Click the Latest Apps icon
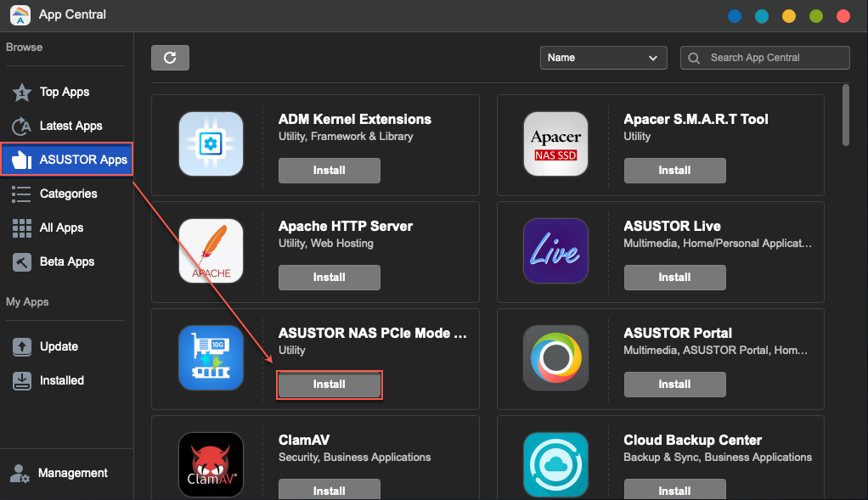The height and width of the screenshot is (500, 868). (x=21, y=126)
